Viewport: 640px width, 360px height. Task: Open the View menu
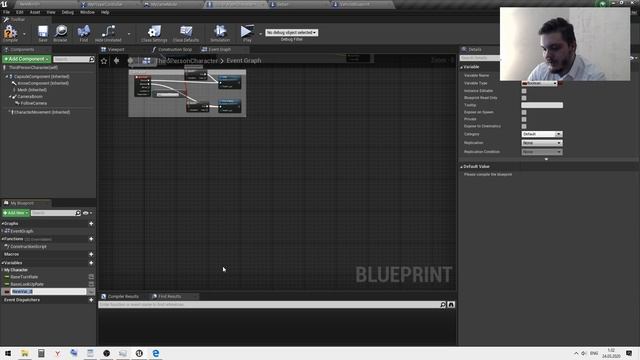point(51,12)
